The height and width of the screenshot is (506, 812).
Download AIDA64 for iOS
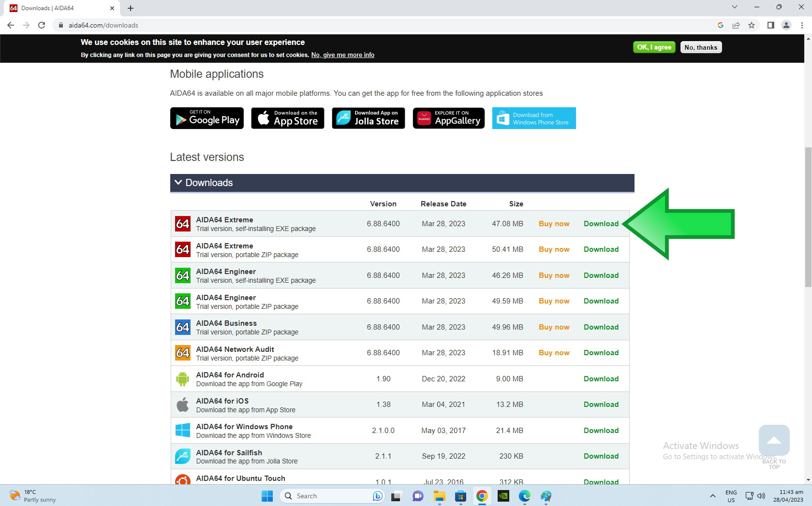[601, 405]
